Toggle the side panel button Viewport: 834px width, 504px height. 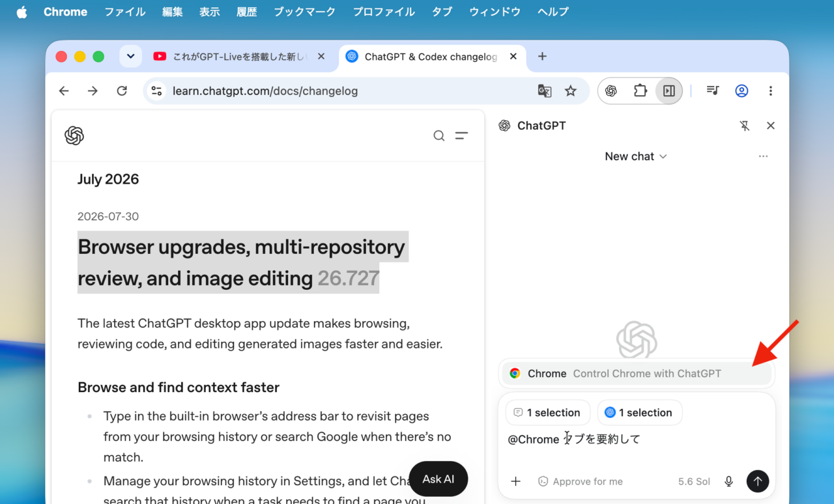669,91
